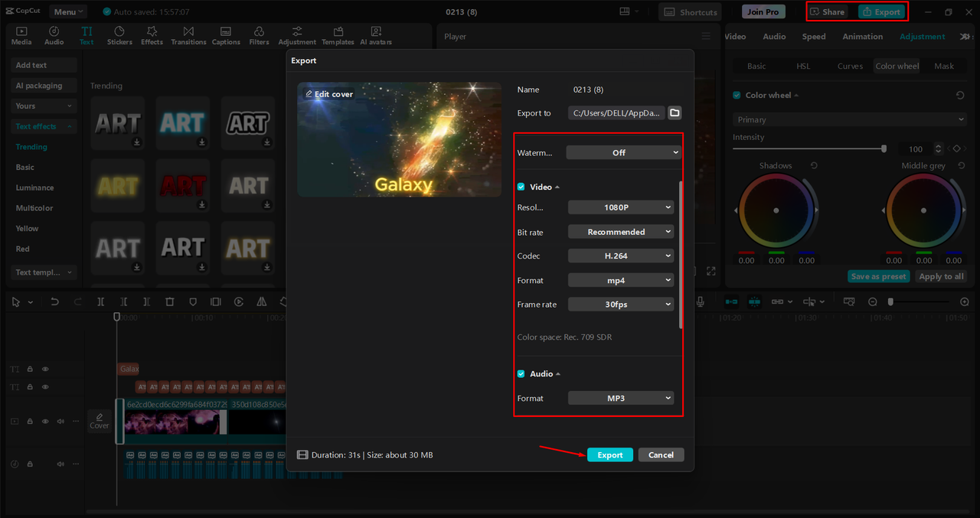This screenshot has width=980, height=518.
Task: Open the Captions panel
Action: (226, 36)
